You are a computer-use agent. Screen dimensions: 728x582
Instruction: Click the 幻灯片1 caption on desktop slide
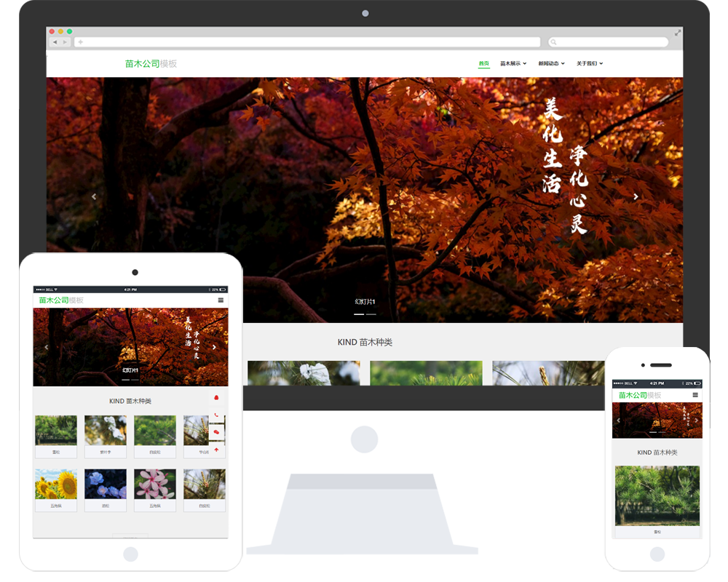(x=365, y=302)
